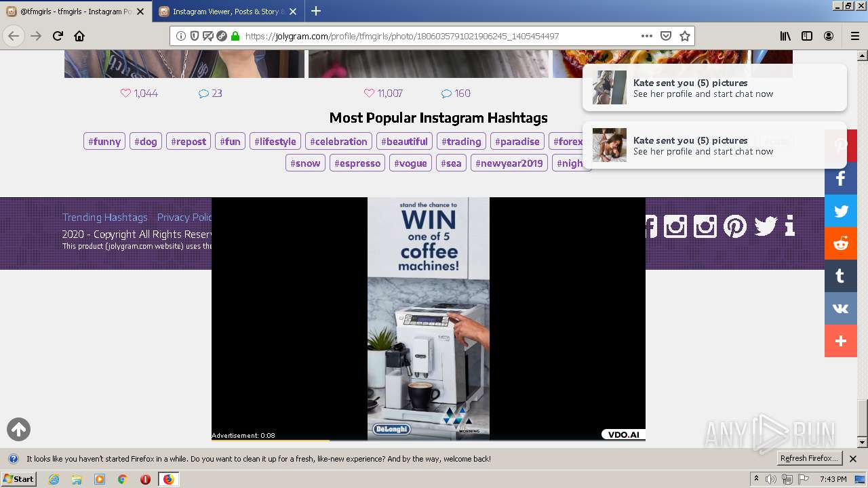Open the rightmost footer Instagram icon
868x488 pixels.
[x=705, y=226]
